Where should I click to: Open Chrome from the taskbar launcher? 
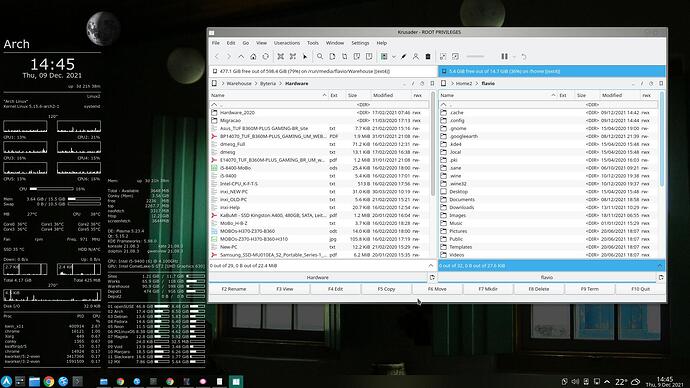tap(49, 381)
